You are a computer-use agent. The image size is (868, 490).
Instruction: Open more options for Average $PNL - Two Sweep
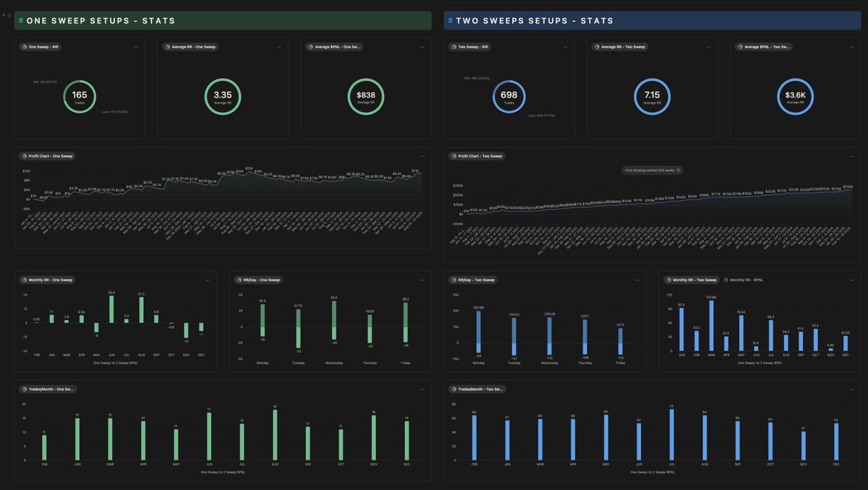[x=851, y=47]
